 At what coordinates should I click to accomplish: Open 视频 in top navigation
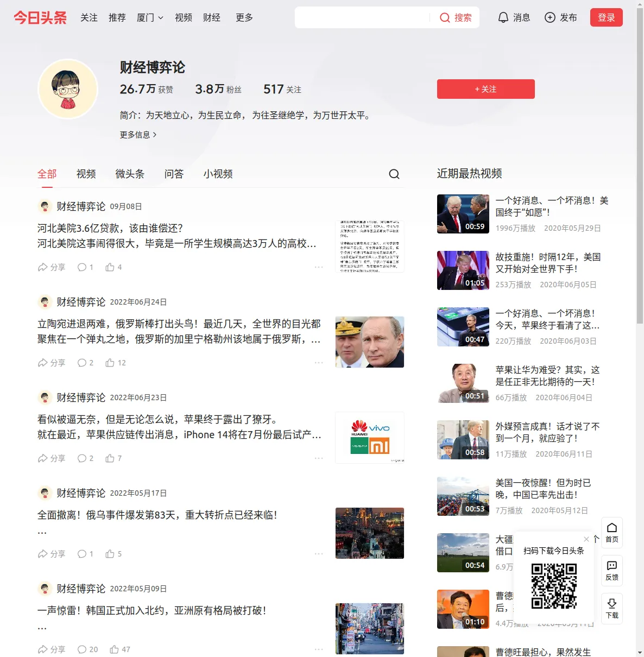click(x=184, y=17)
